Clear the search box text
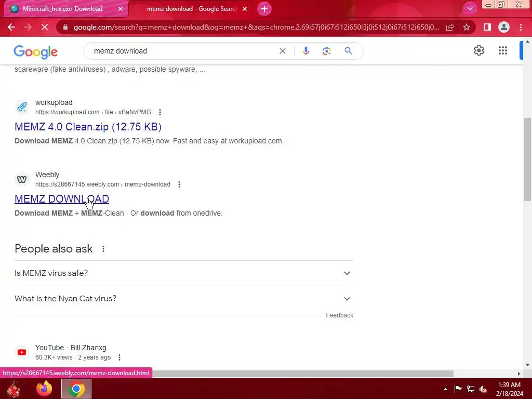 click(282, 51)
